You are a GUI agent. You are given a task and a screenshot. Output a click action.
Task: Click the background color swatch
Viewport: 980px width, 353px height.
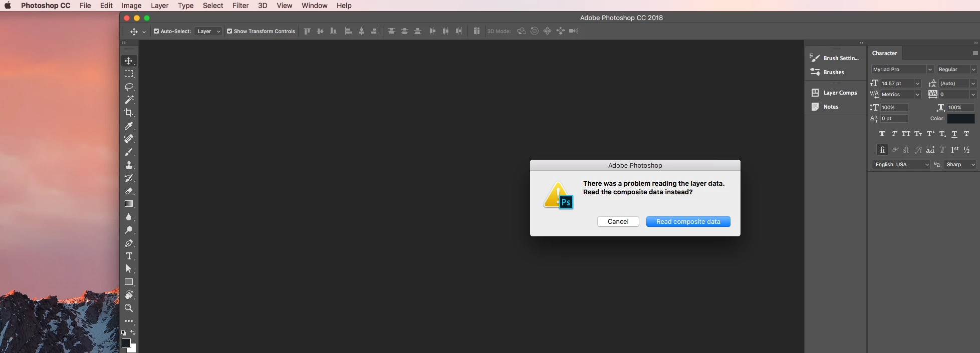pyautogui.click(x=133, y=349)
